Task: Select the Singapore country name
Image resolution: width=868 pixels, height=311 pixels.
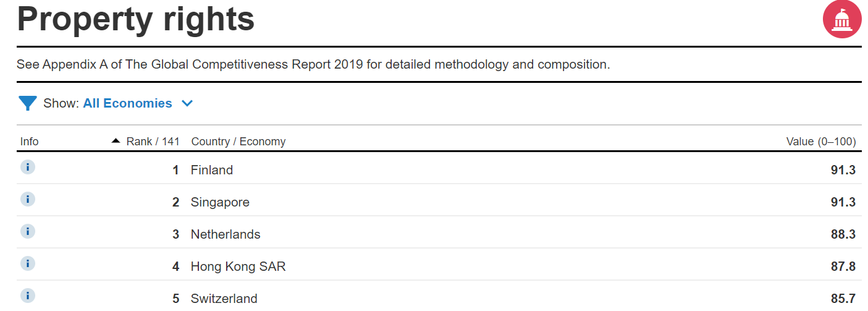Action: click(220, 202)
